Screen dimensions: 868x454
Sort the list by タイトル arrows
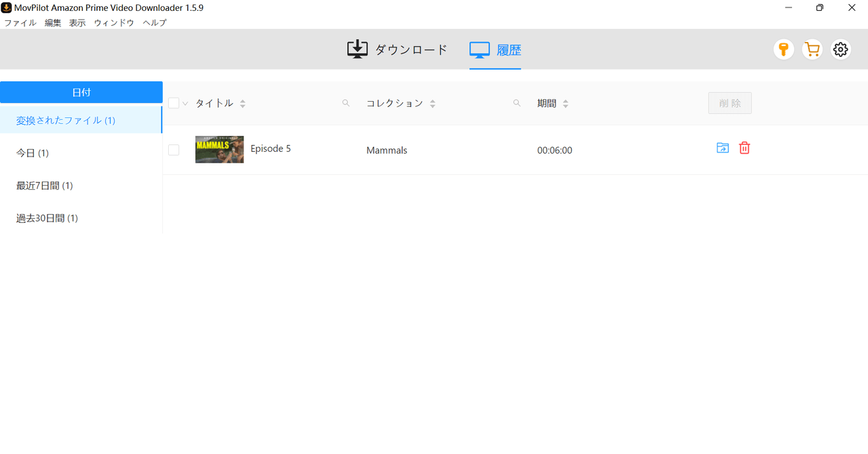[x=243, y=104]
